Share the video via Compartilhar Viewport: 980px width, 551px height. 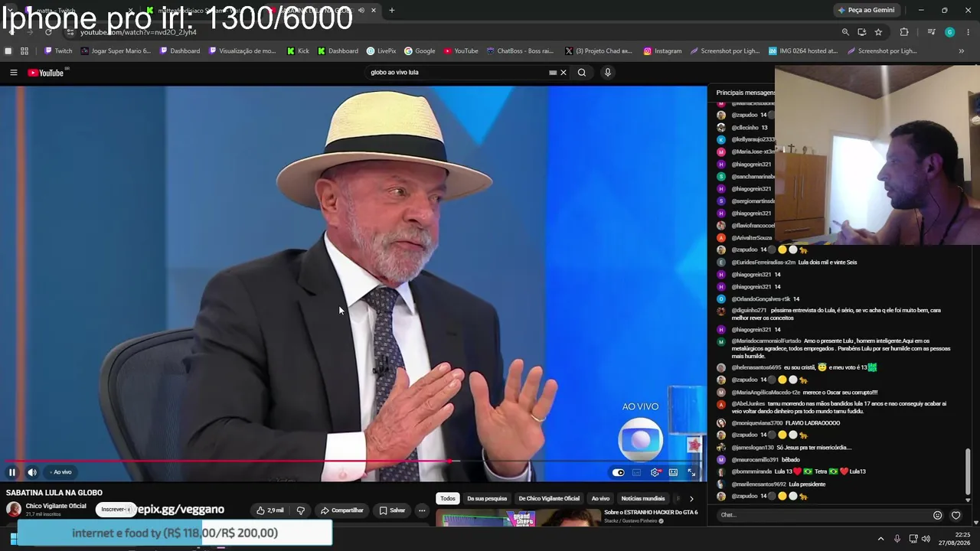tap(342, 510)
